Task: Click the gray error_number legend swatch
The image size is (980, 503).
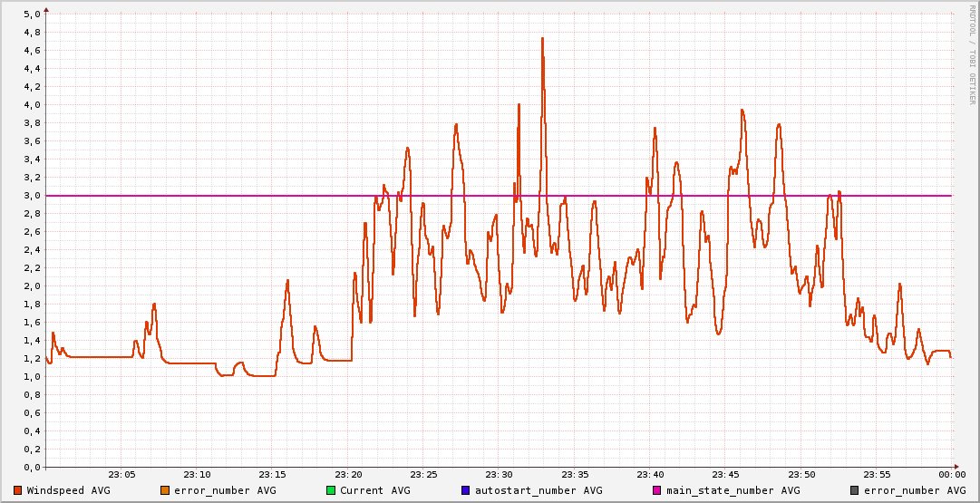Action: [x=854, y=490]
